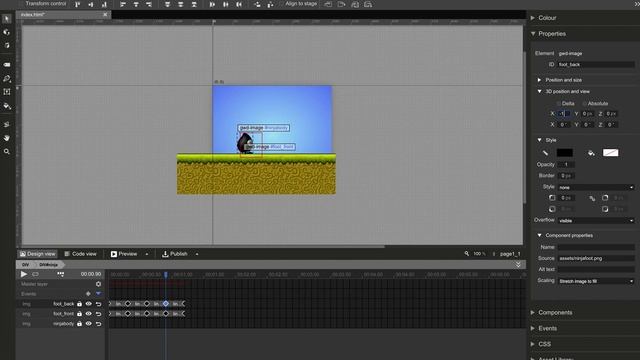Click fill bucket icon in Style section
Screen dimensions: 640x360
tap(591, 153)
